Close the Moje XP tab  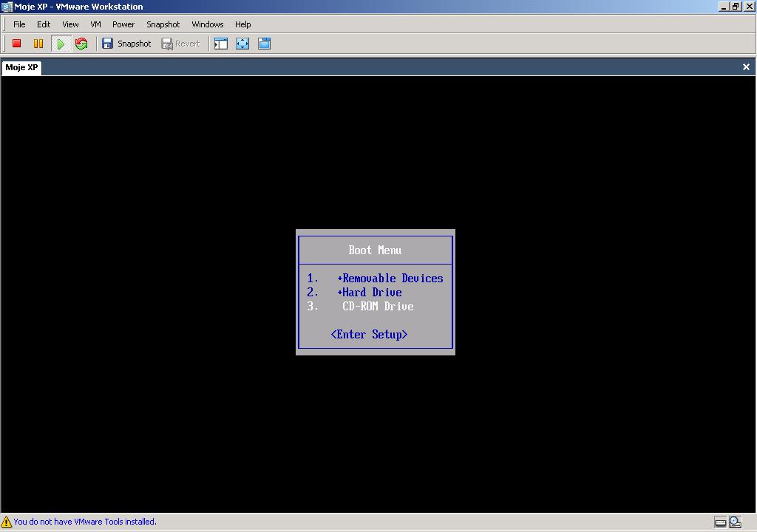pyautogui.click(x=747, y=67)
